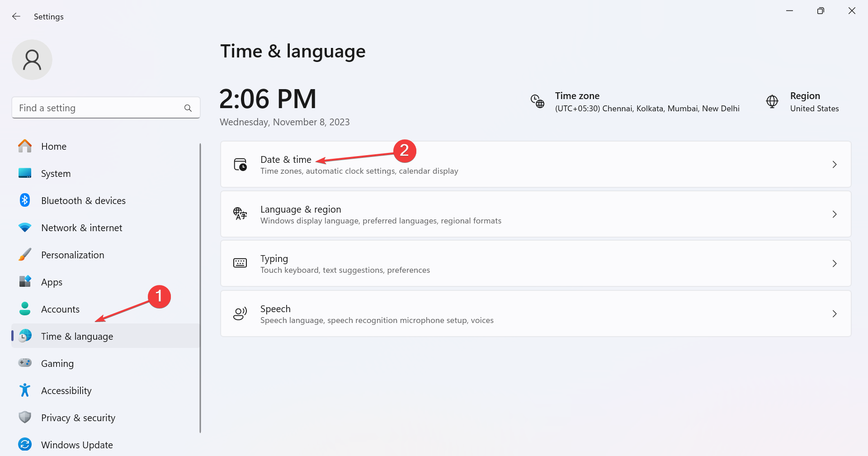Open System settings category
Screen dimensions: 868x456
pos(106,173)
